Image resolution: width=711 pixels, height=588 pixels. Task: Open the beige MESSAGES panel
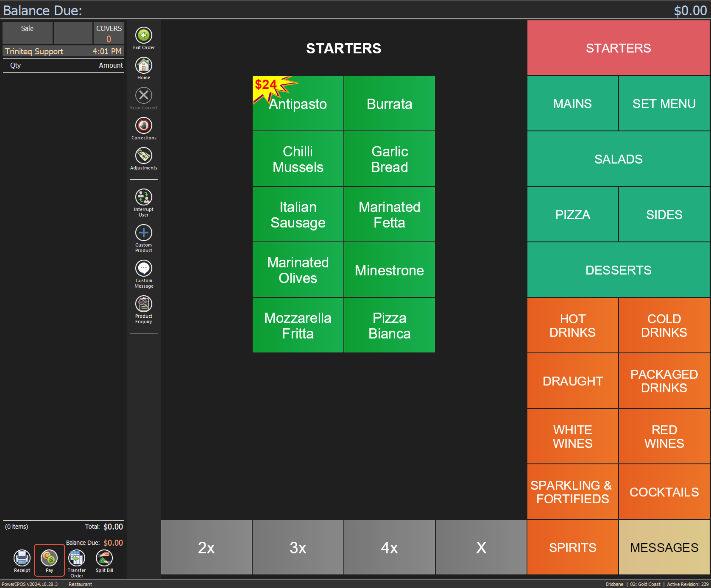(x=664, y=547)
